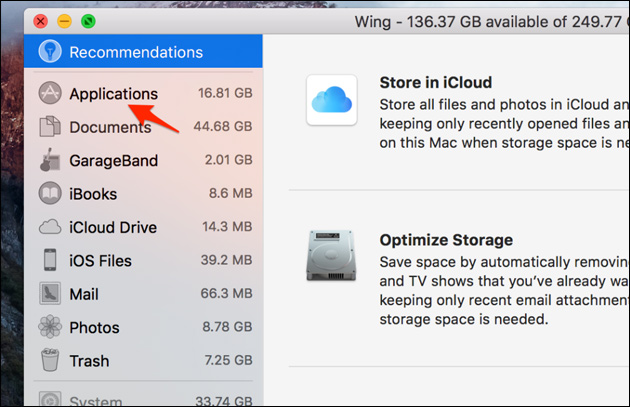Click the 39.2 MB iOS Files size
The image size is (630, 407).
pos(227,260)
